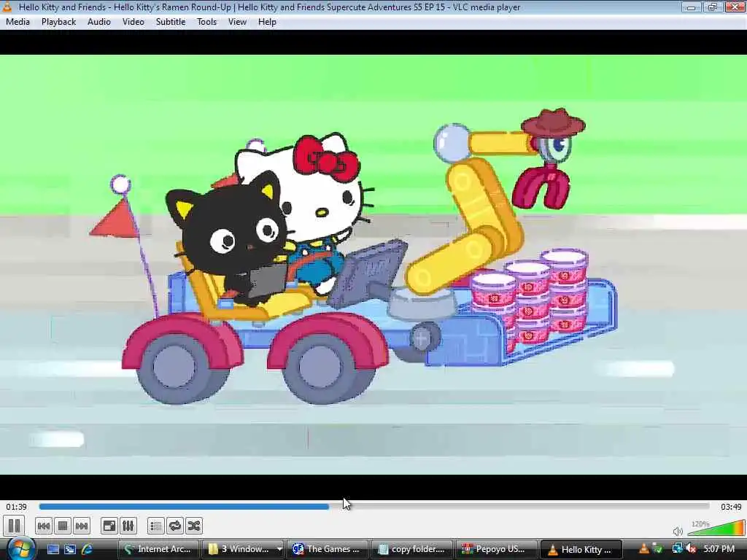Toggle loop repeat mode
747x560 pixels.
[175, 526]
